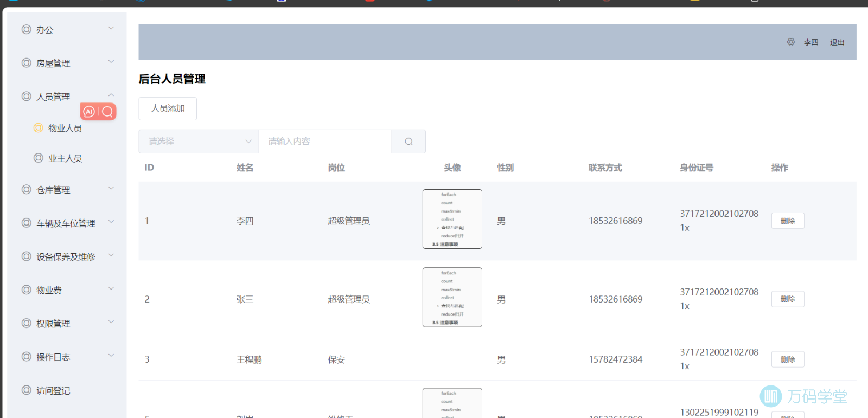The height and width of the screenshot is (418, 868).
Task: Click the user settings icon beside 李四
Action: click(x=791, y=42)
